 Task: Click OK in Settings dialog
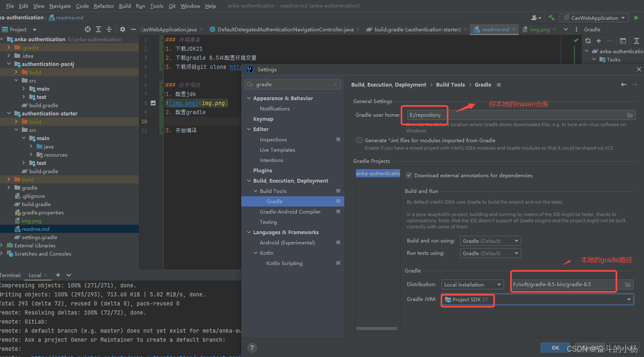(x=555, y=348)
